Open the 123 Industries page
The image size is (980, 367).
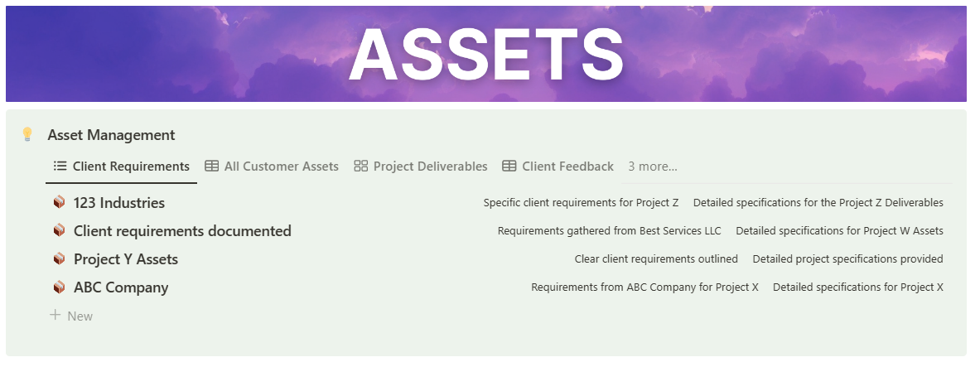tap(119, 203)
